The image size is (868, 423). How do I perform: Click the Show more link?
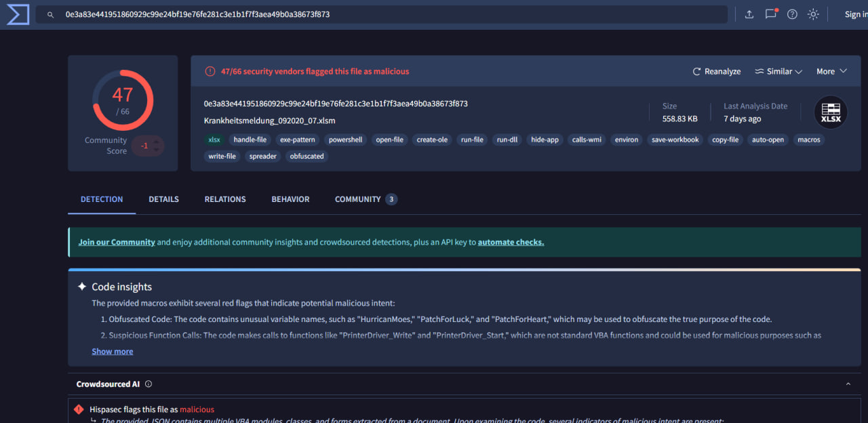click(x=113, y=351)
